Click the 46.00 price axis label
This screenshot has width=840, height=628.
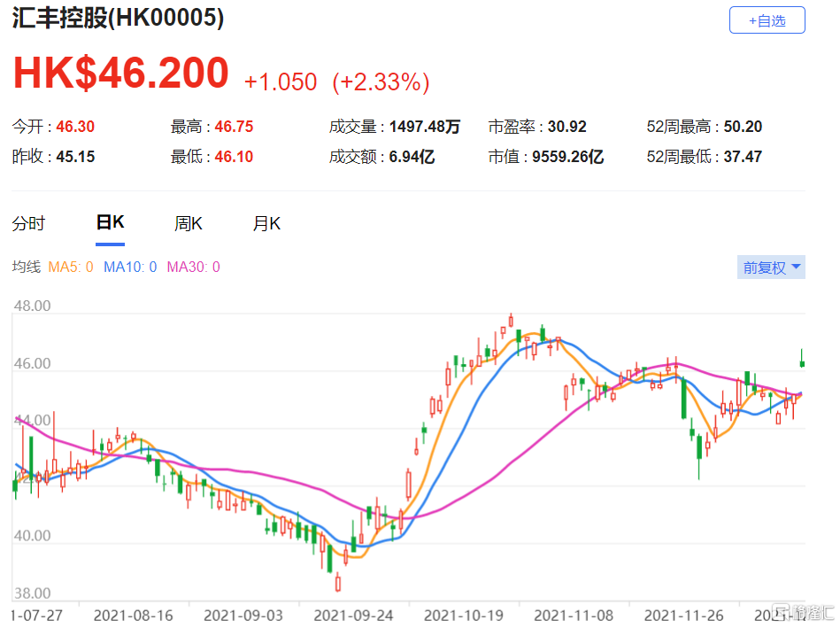[32, 364]
